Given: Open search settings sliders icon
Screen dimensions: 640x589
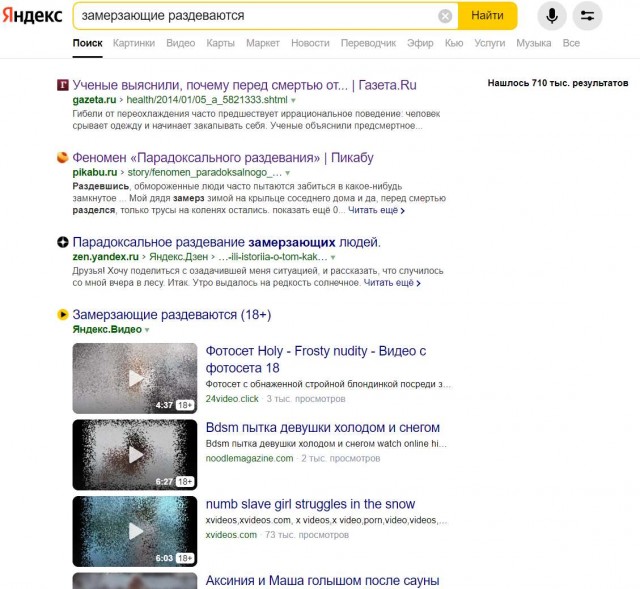Looking at the screenshot, I should coord(587,16).
